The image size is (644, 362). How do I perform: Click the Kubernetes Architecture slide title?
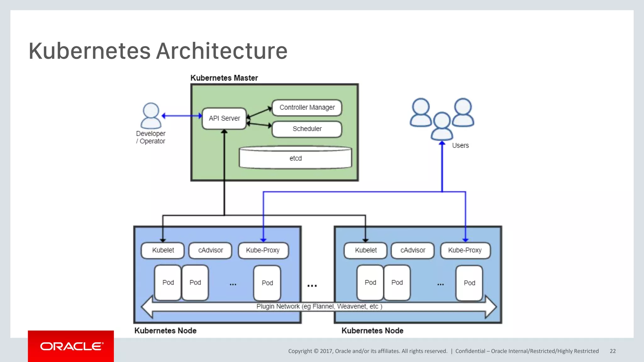pos(158,51)
